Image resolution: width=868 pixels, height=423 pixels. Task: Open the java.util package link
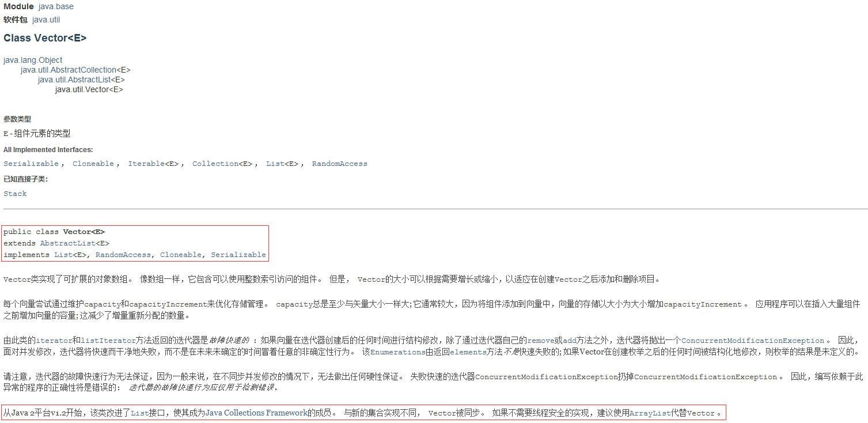click(x=46, y=20)
